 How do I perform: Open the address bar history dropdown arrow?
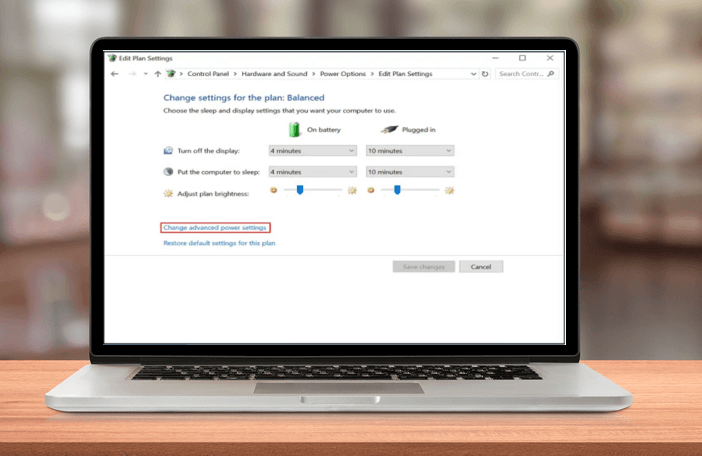click(474, 74)
